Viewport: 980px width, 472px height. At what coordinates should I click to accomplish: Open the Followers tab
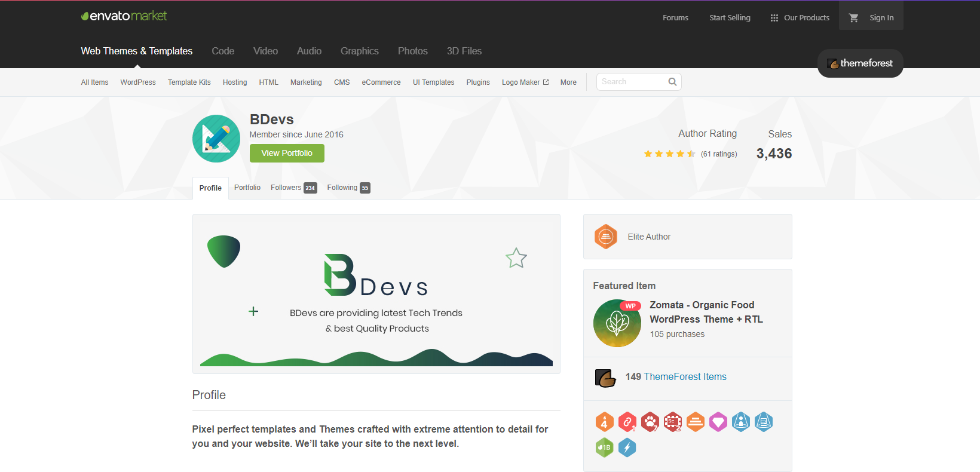coord(293,188)
